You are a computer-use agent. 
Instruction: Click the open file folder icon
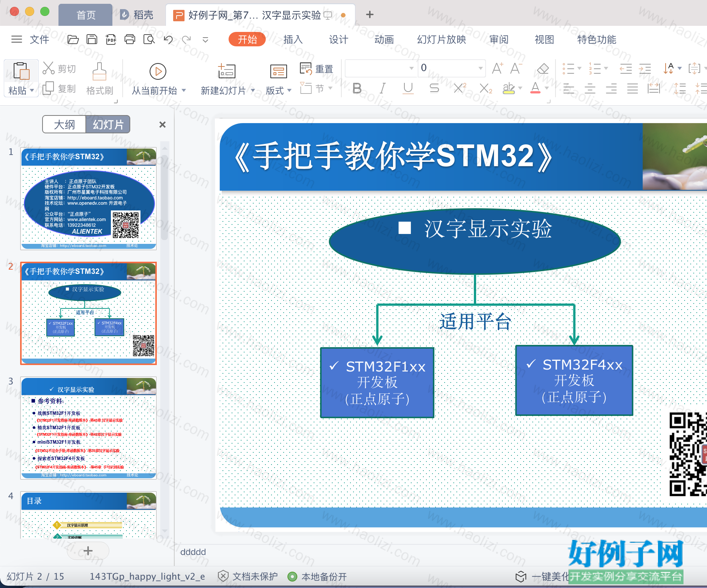click(73, 40)
